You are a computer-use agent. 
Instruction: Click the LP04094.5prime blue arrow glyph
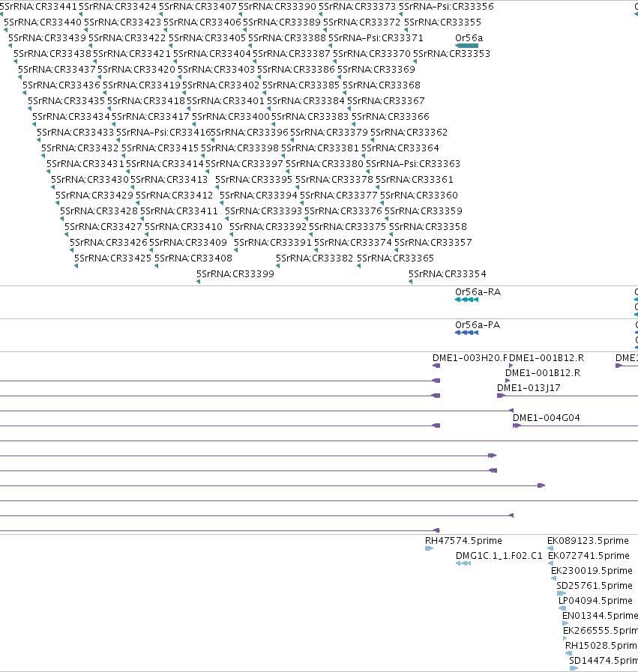(562, 608)
